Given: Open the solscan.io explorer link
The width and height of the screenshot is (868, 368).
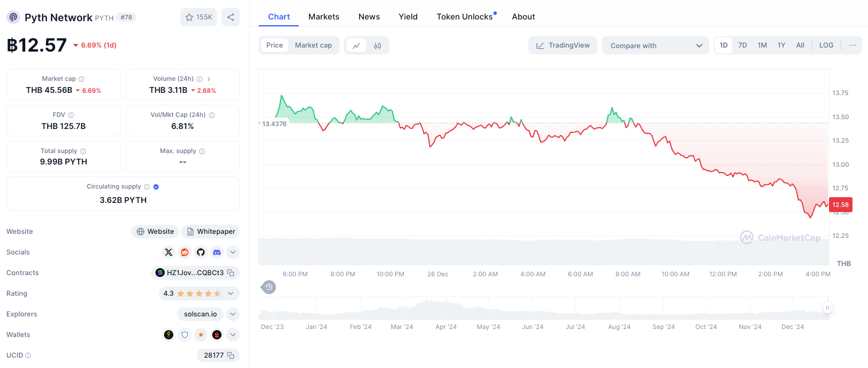Looking at the screenshot, I should (x=200, y=314).
